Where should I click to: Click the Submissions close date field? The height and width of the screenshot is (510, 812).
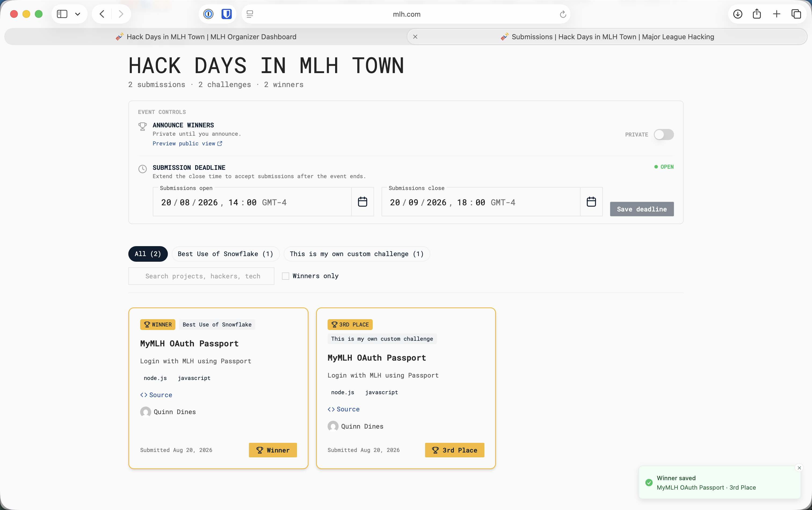point(481,202)
